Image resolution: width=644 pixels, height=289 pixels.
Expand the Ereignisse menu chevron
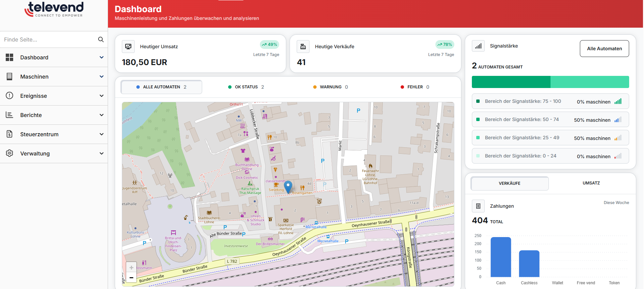(102, 96)
